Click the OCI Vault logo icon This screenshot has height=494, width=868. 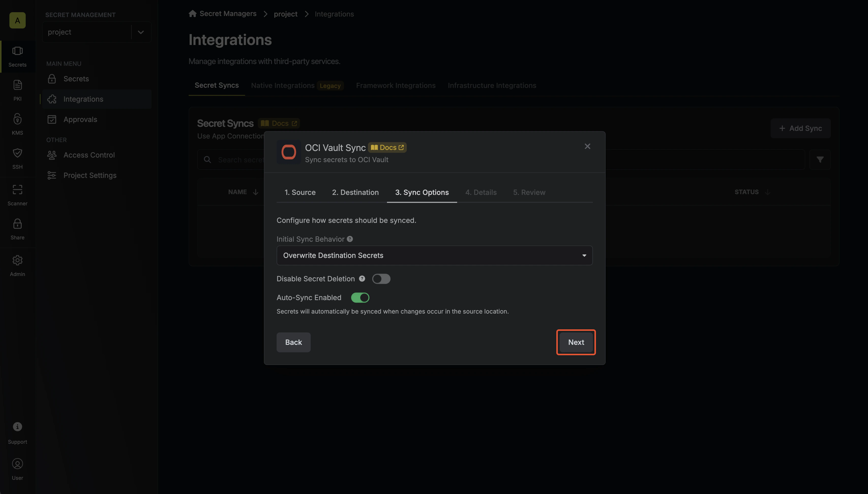pos(289,152)
